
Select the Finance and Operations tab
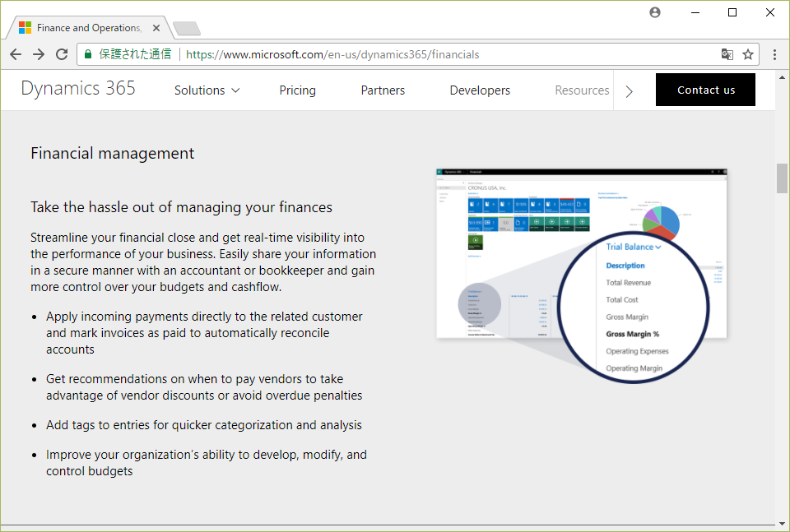pos(90,28)
